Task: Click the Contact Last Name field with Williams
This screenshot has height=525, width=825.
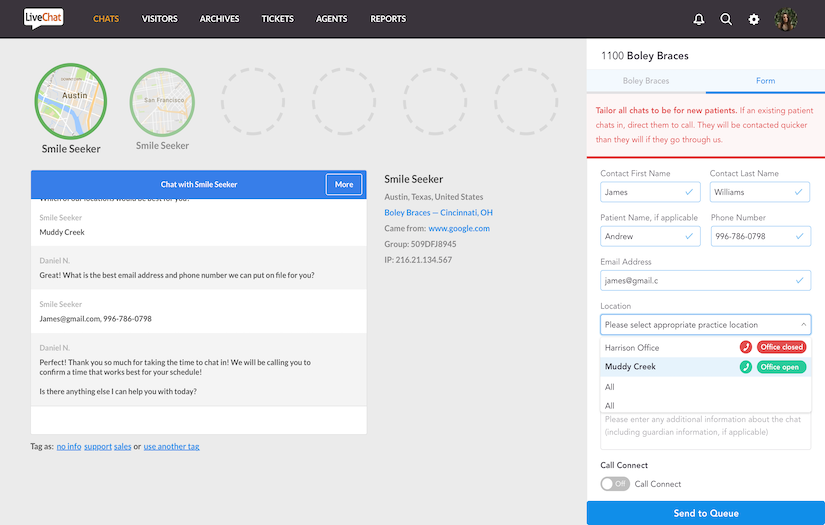Action: click(x=760, y=192)
